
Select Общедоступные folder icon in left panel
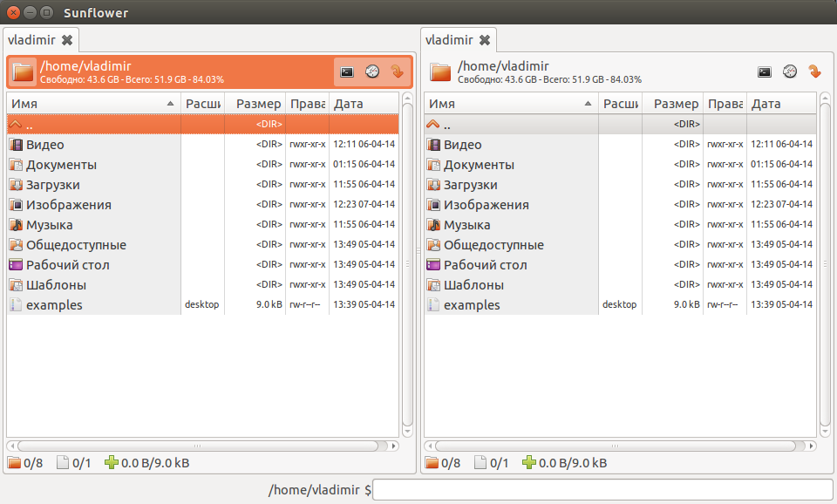click(17, 244)
